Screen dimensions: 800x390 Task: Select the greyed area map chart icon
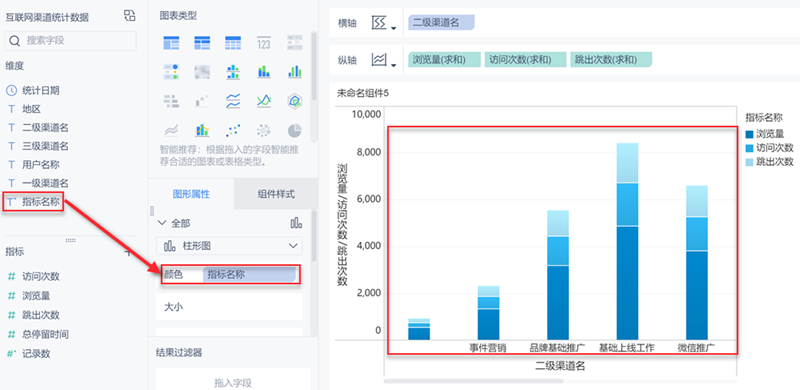(202, 72)
